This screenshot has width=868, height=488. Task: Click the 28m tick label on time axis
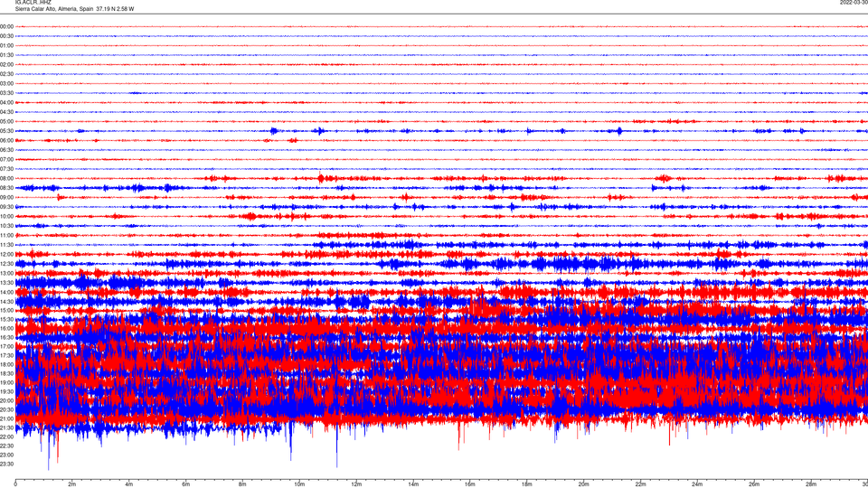[811, 484]
